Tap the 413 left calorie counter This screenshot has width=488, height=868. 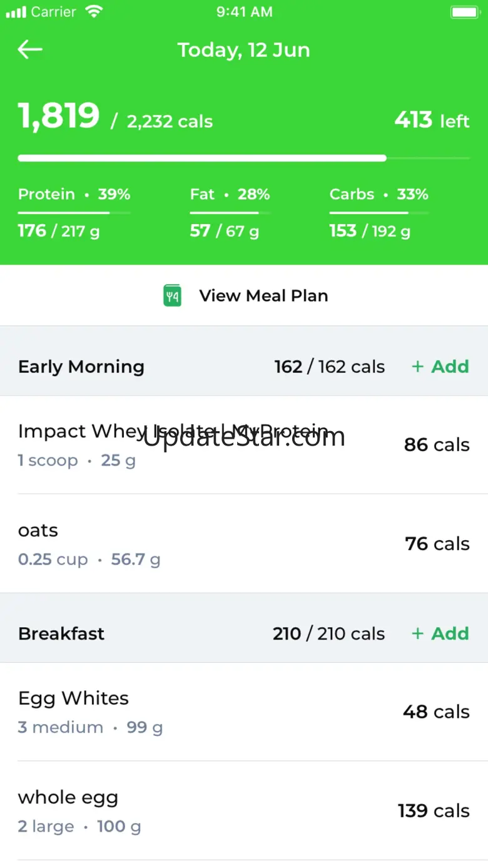coord(432,120)
